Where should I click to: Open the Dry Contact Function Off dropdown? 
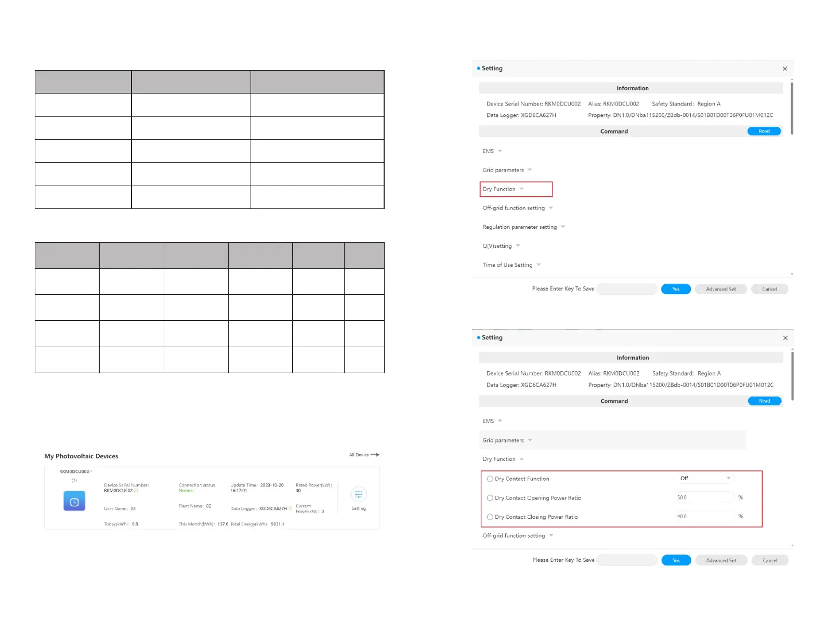point(704,478)
